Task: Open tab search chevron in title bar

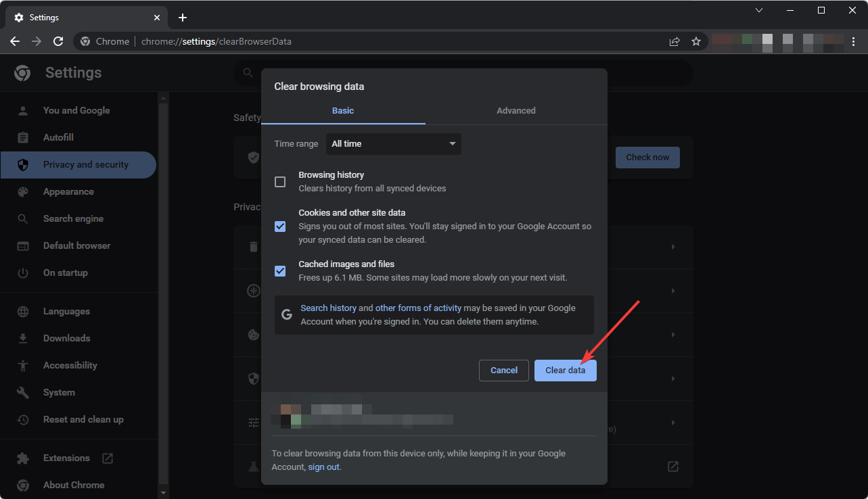Action: tap(759, 10)
